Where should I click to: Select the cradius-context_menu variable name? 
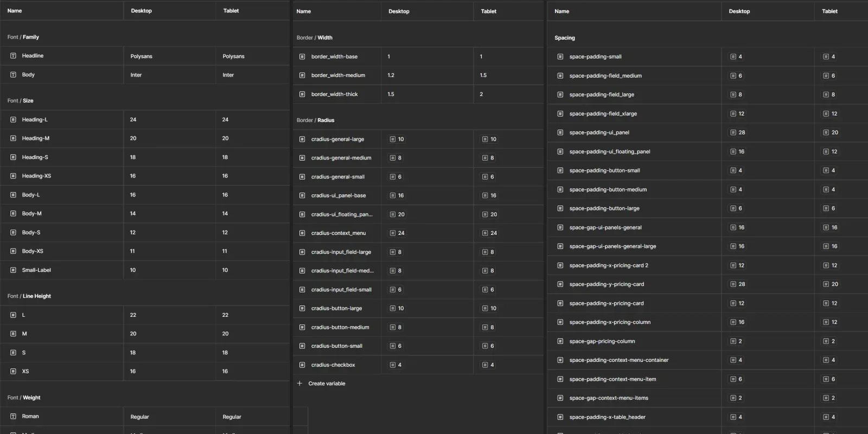339,233
